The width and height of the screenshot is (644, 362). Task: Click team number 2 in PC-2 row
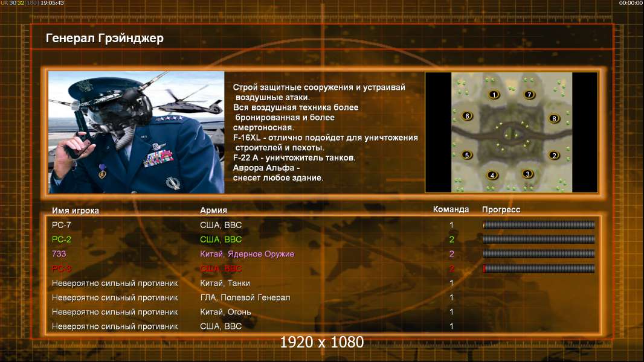[x=451, y=240]
